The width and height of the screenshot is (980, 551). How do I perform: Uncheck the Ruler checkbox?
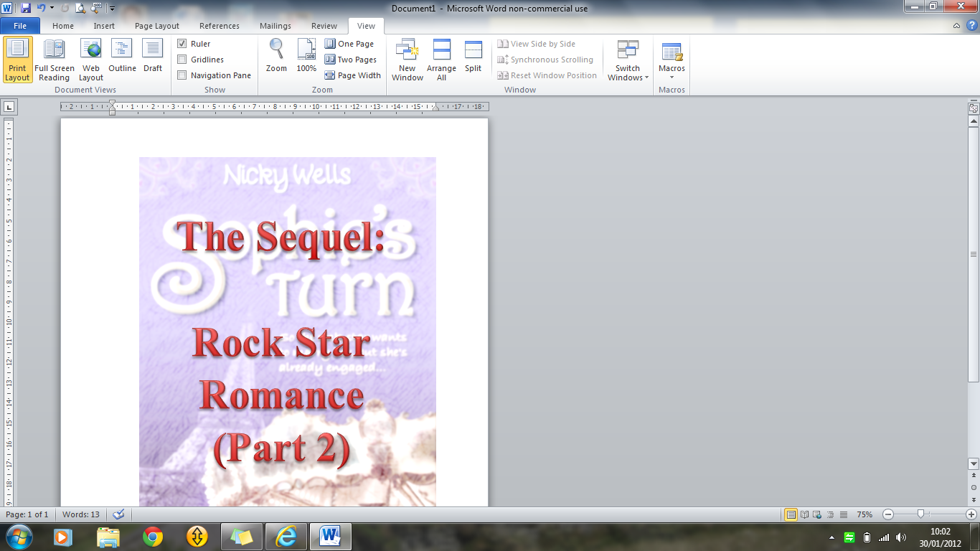click(182, 44)
